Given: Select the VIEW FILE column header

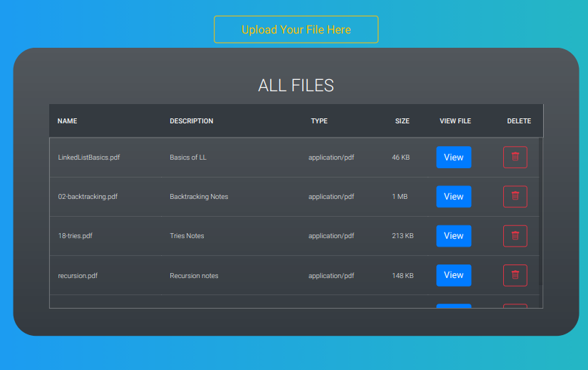Looking at the screenshot, I should point(455,120).
